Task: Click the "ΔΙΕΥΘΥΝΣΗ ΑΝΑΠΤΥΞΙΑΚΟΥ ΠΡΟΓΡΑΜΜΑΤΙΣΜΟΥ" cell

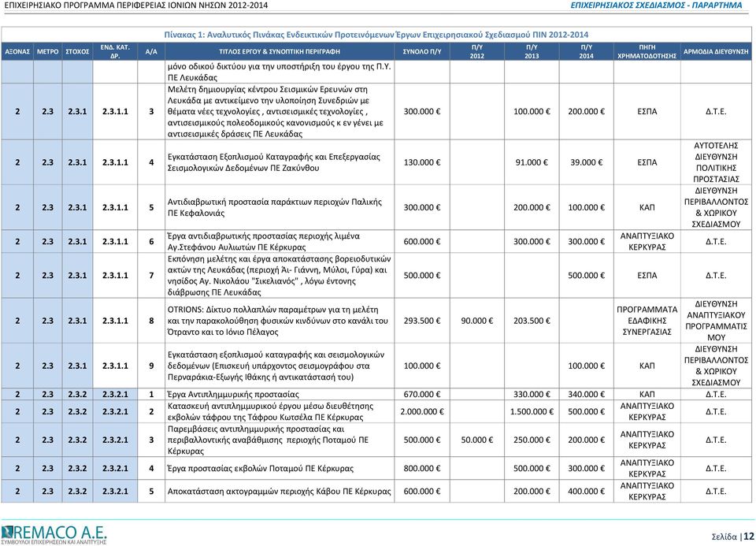Action: pyautogui.click(x=716, y=321)
